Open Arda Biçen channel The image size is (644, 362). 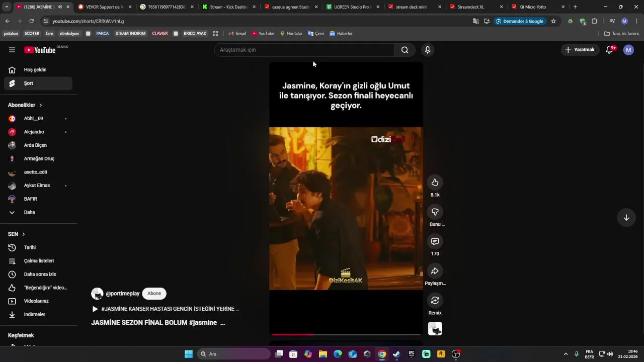tap(38, 145)
